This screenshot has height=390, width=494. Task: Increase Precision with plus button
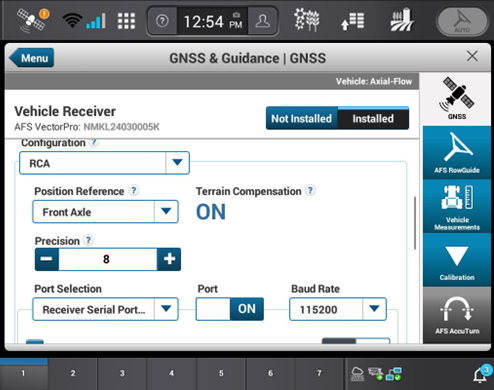169,259
